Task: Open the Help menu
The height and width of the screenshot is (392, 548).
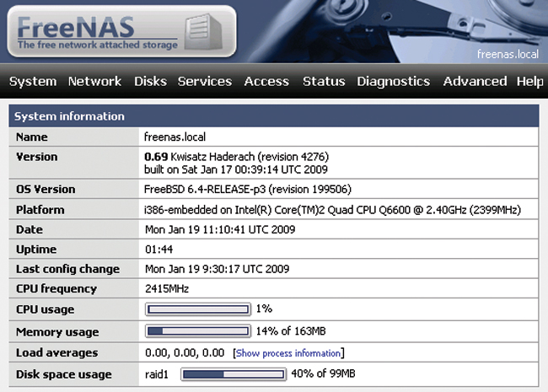Action: coord(529,82)
